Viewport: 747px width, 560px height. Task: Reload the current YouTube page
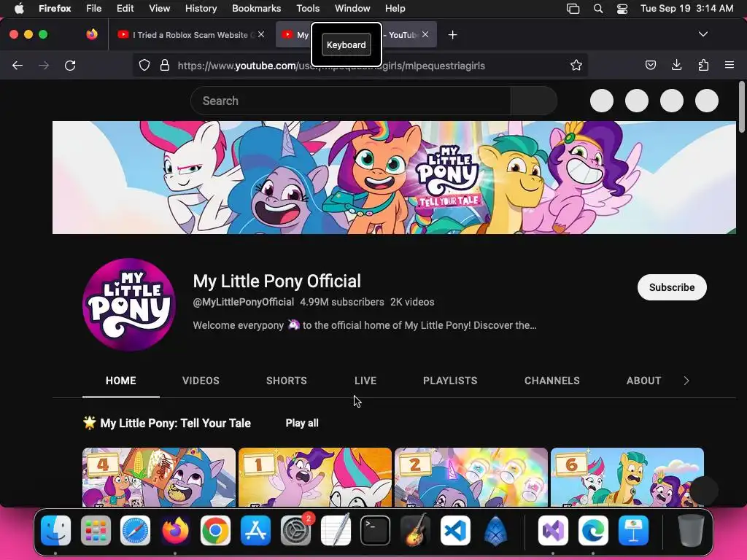[x=70, y=65]
